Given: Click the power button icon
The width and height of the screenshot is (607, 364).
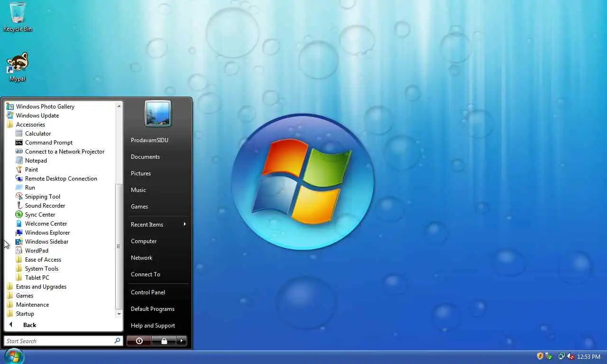Looking at the screenshot, I should click(139, 341).
